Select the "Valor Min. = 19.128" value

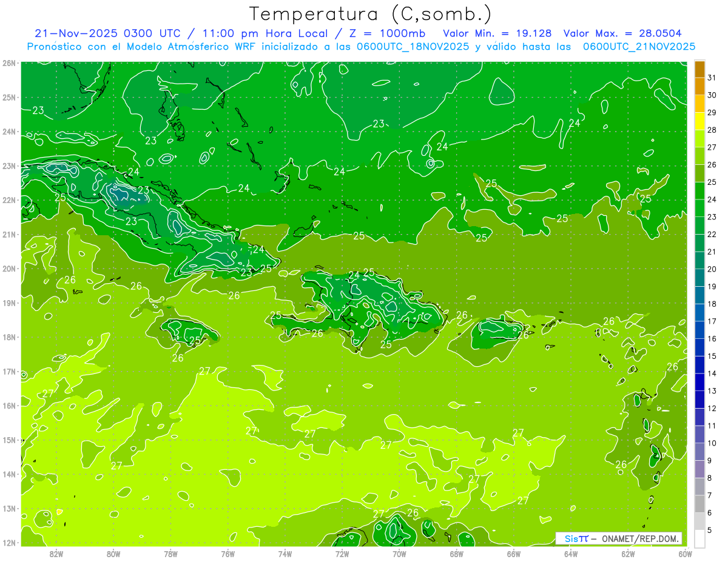tap(499, 33)
